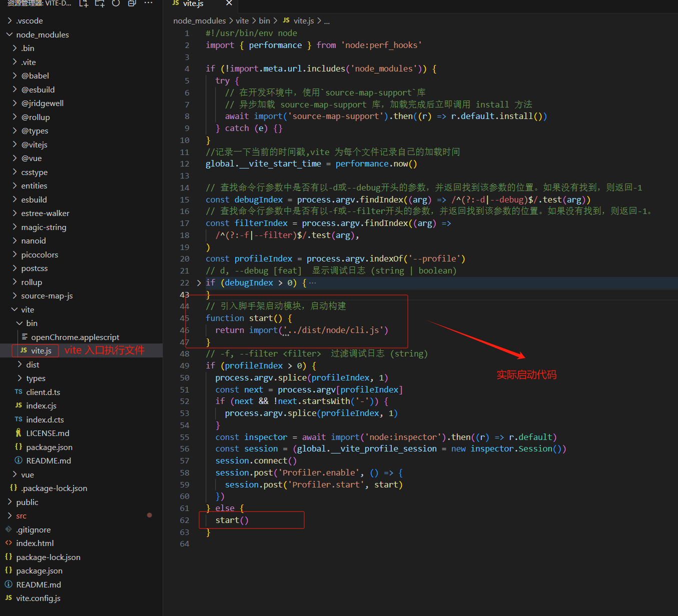
Task: Click the JSON braces icon beside vite/package.json
Action: (x=19, y=447)
